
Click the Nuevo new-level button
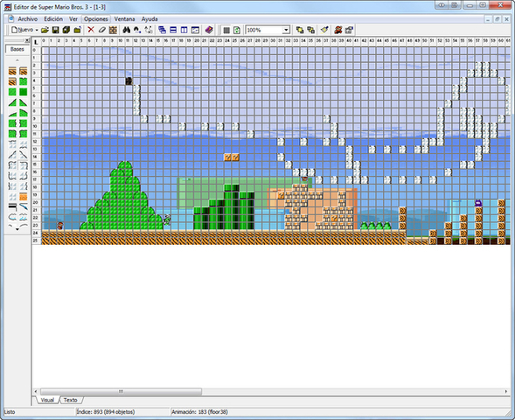point(22,30)
